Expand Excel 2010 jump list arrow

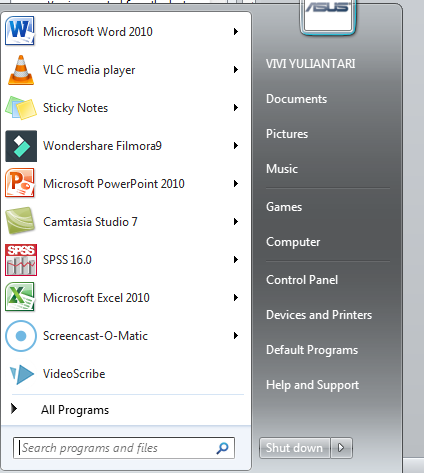click(x=236, y=298)
